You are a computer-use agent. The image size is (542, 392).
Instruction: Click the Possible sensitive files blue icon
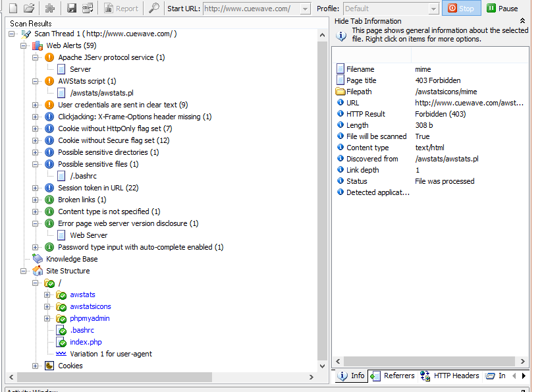49,164
